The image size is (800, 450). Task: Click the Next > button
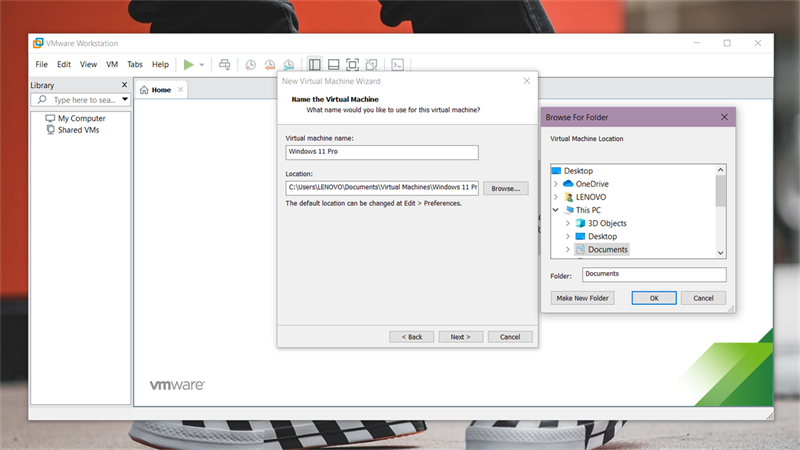(x=461, y=337)
